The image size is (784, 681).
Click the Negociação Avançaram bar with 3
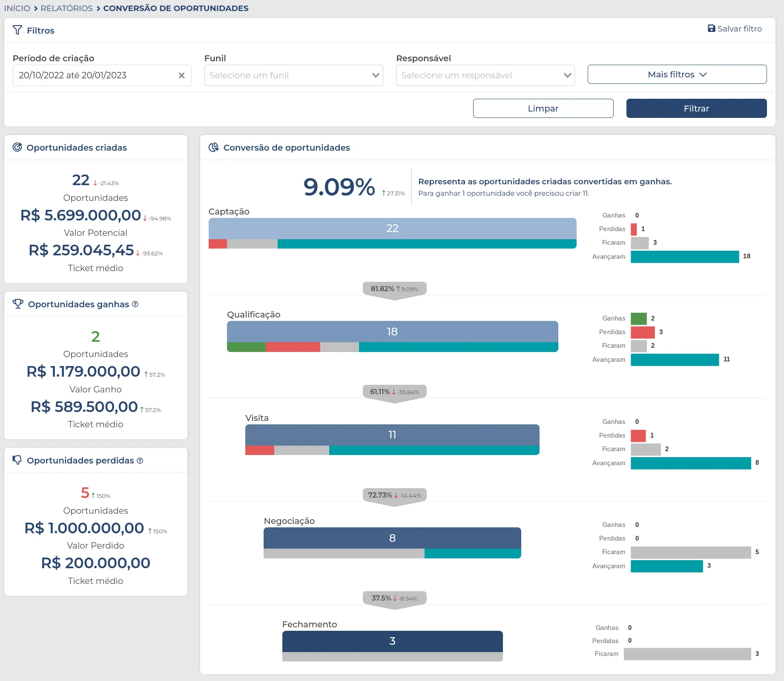pyautogui.click(x=667, y=566)
